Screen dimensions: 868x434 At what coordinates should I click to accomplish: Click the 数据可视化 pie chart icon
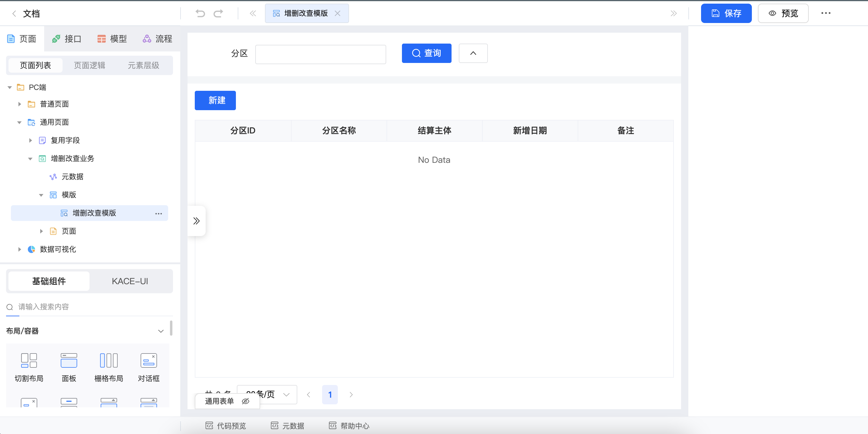[x=31, y=249]
